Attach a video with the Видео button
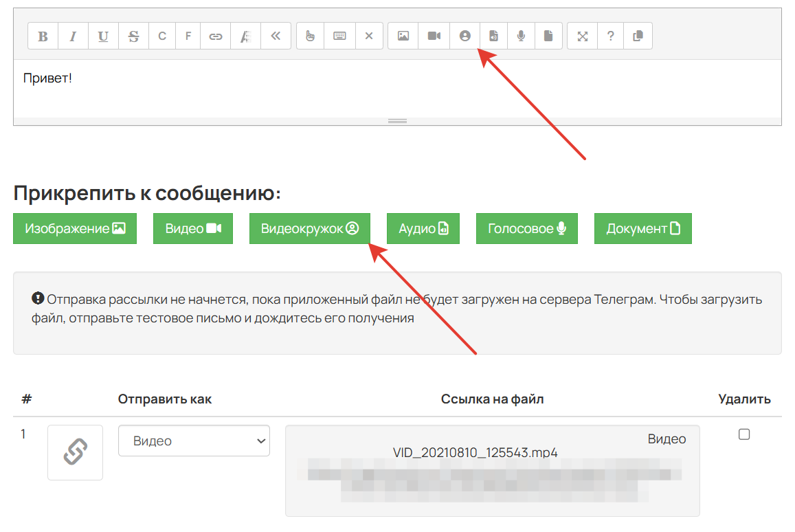 click(x=193, y=229)
